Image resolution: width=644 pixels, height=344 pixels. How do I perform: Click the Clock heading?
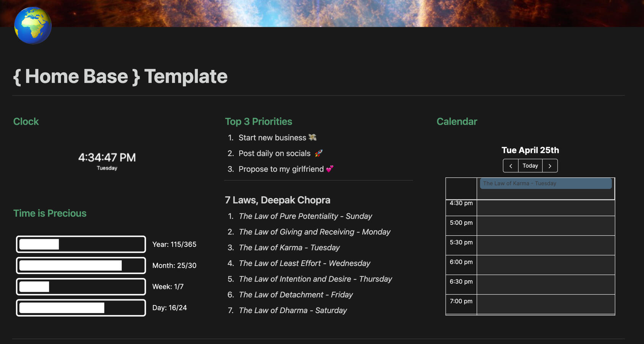pyautogui.click(x=26, y=122)
